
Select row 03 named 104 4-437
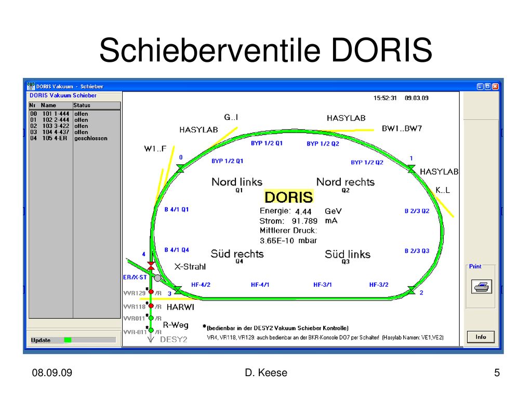coord(75,132)
